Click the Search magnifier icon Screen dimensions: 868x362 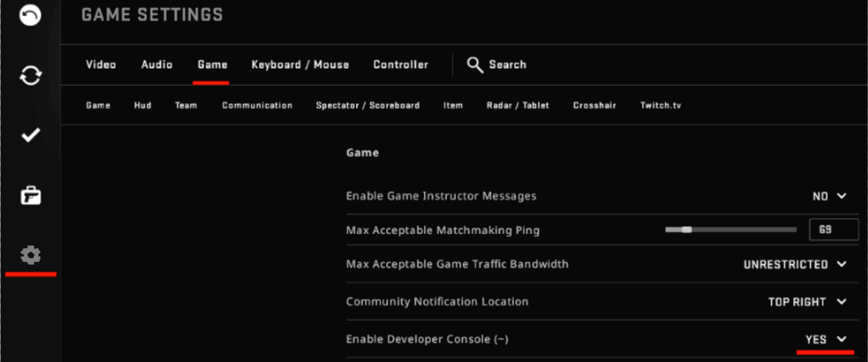(475, 65)
